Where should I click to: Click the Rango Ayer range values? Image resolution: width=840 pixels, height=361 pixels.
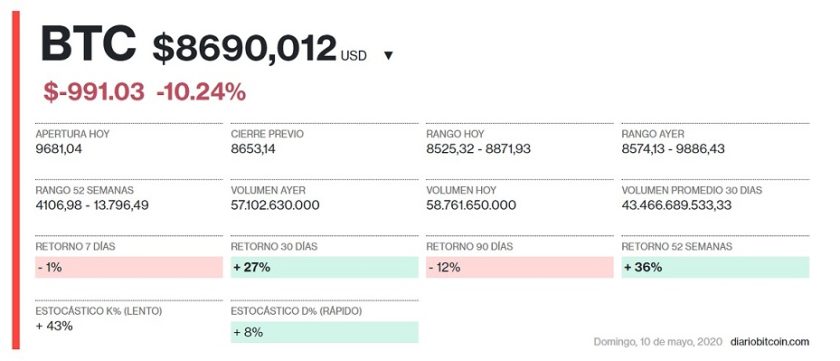pos(673,149)
